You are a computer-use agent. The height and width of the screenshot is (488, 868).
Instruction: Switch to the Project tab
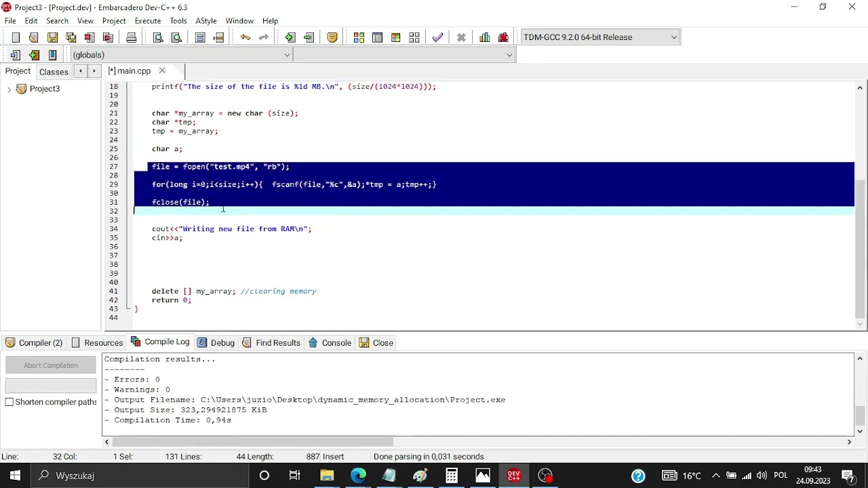[18, 71]
